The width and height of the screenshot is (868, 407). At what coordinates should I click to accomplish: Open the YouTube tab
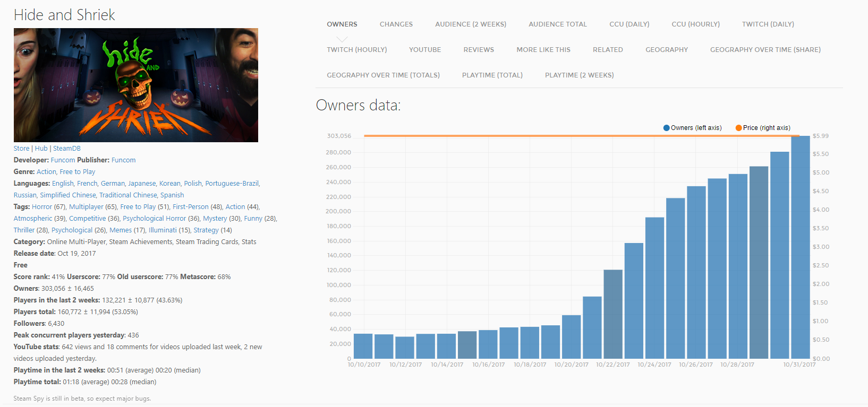click(x=424, y=50)
